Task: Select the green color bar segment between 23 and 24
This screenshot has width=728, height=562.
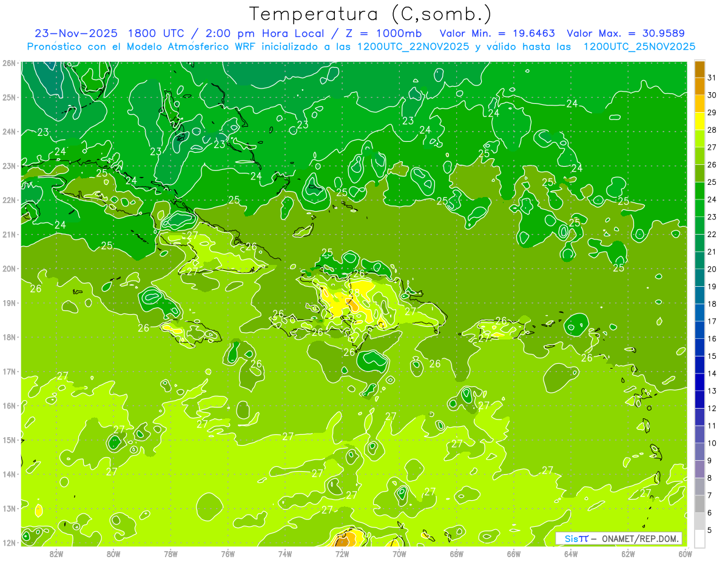Action: (699, 209)
